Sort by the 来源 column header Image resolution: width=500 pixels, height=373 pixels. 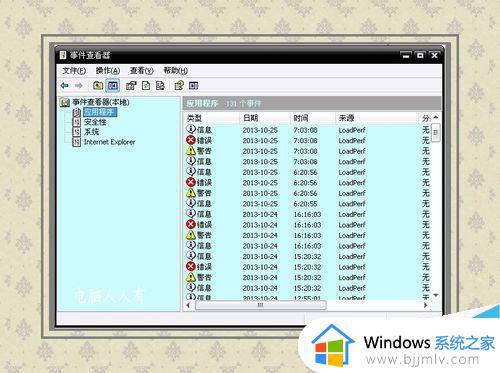(x=377, y=118)
